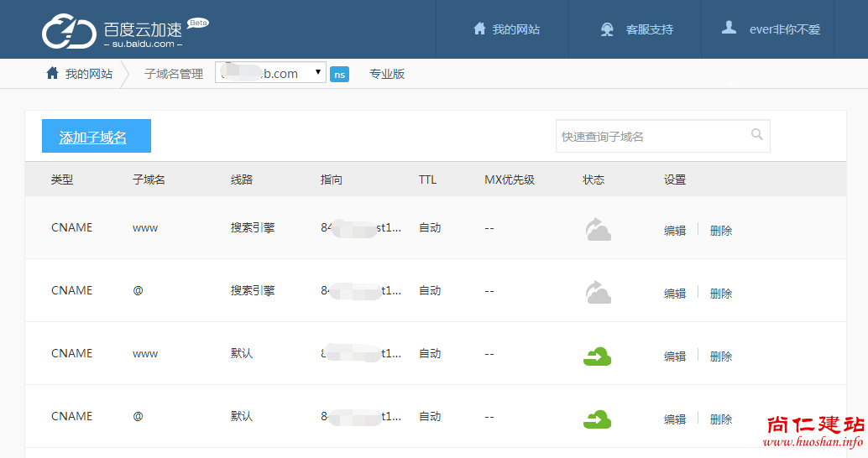Click 删除 for www 搜索引擎 record

[x=720, y=230]
